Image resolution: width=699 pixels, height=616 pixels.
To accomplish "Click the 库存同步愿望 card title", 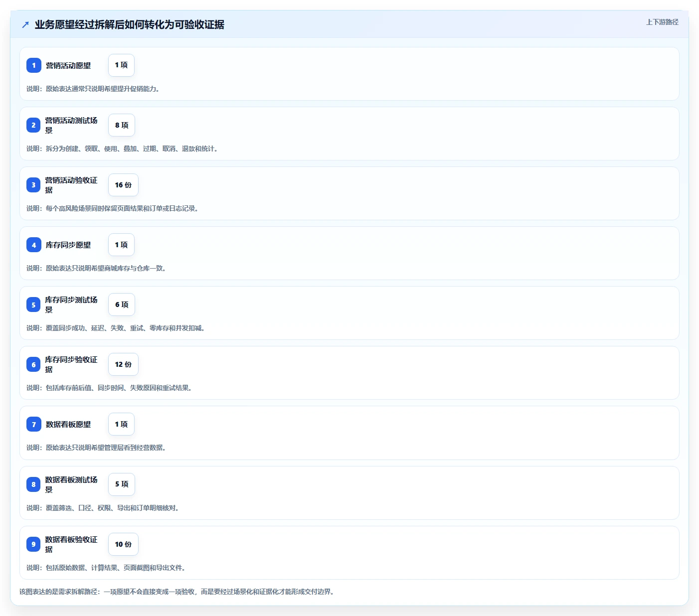I will pyautogui.click(x=68, y=245).
